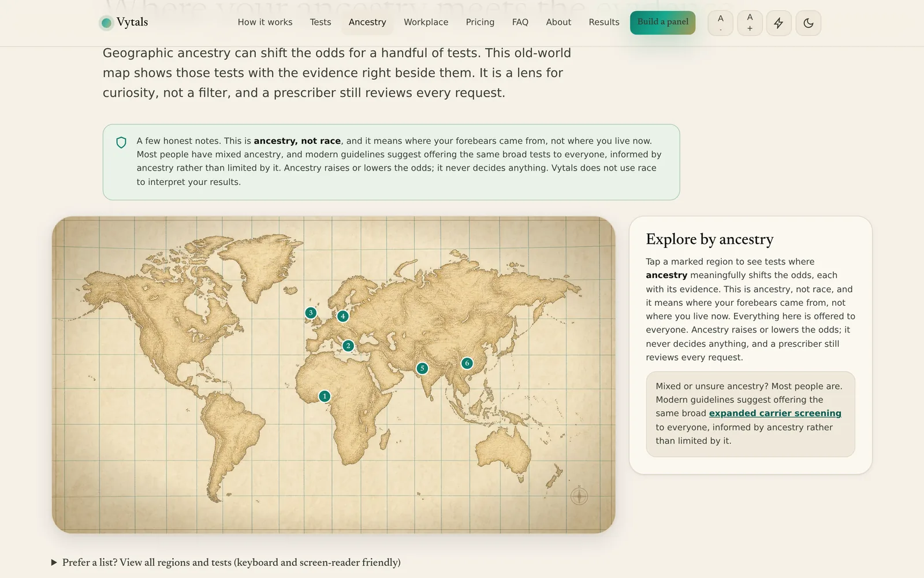The width and height of the screenshot is (924, 578).
Task: Select map marker 5 in South Asia
Action: [422, 368]
